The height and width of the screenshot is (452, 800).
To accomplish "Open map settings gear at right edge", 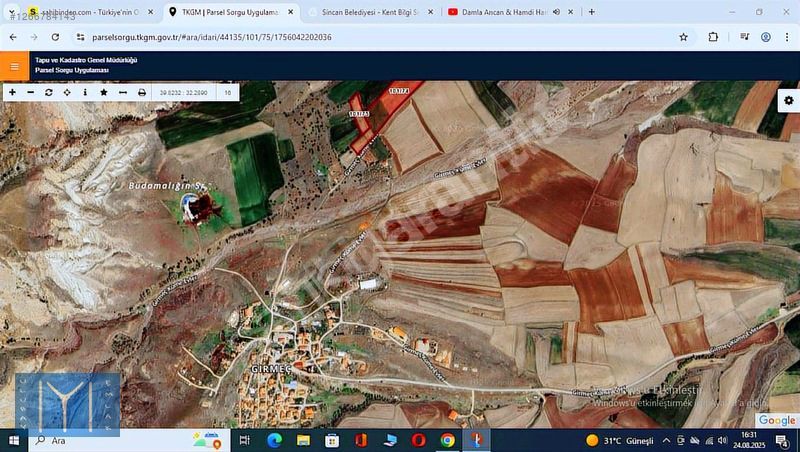I will (x=788, y=101).
